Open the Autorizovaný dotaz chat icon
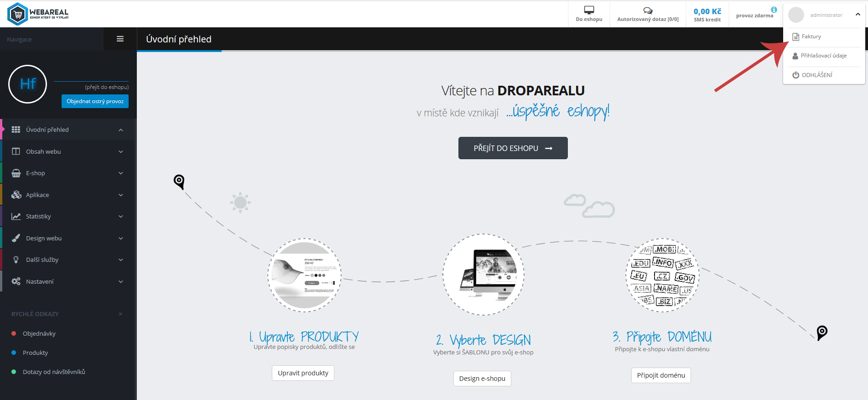Image resolution: width=868 pixels, height=400 pixels. tap(648, 10)
